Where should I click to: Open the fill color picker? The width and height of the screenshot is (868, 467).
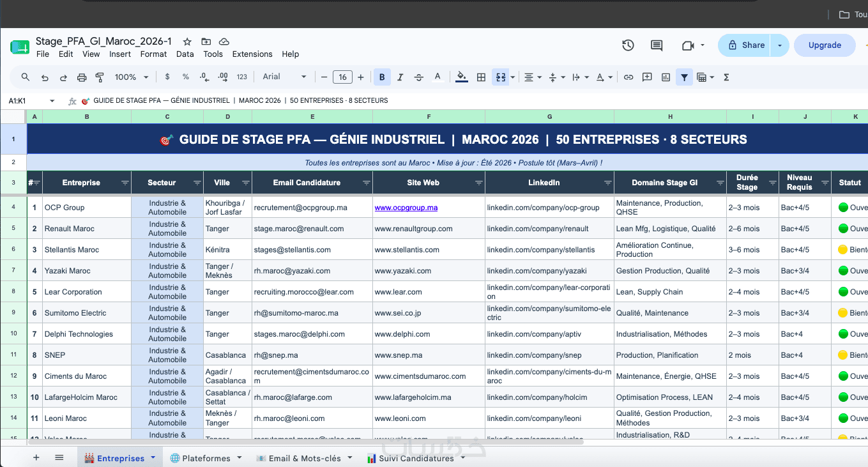(462, 77)
